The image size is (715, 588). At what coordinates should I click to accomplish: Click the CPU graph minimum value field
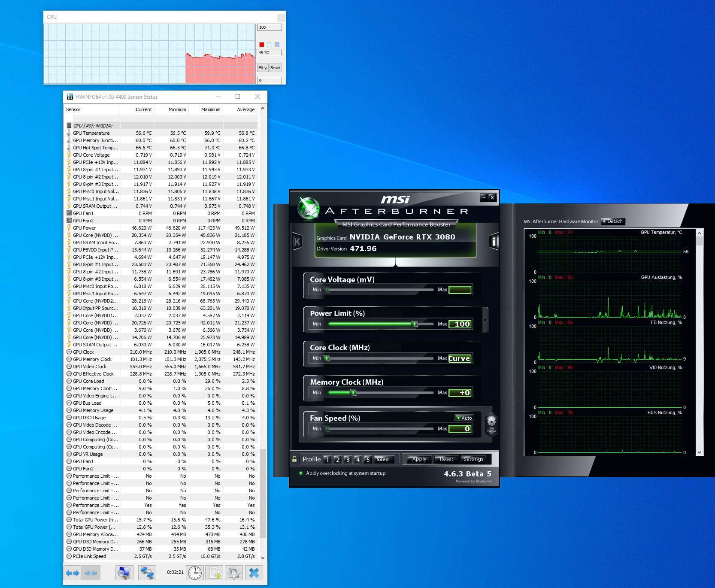pos(270,81)
